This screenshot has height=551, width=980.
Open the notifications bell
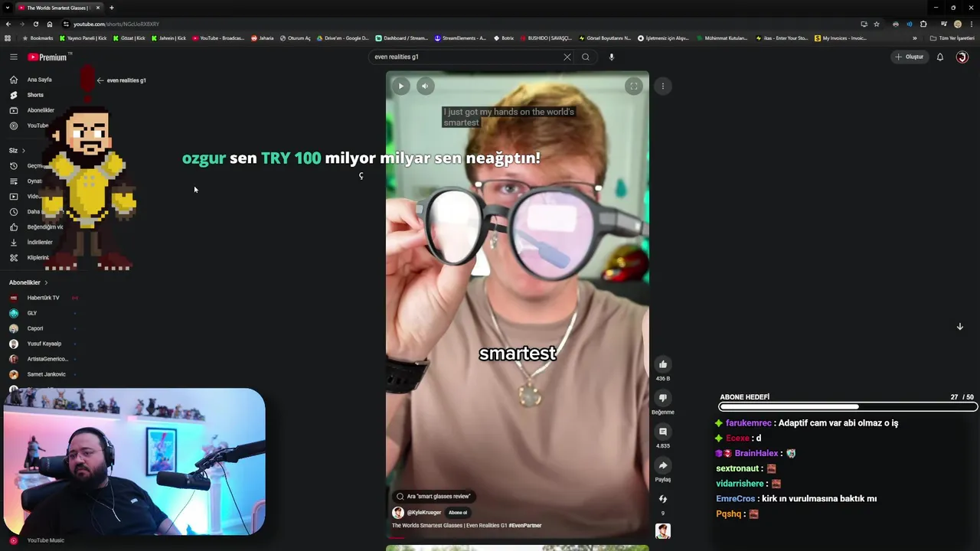pyautogui.click(x=940, y=57)
